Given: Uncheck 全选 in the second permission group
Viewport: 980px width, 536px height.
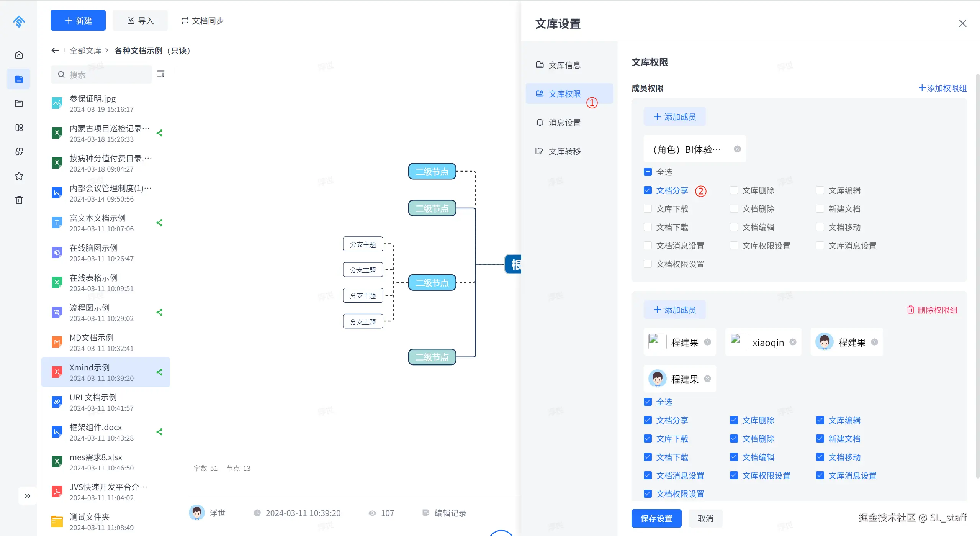Looking at the screenshot, I should 648,402.
